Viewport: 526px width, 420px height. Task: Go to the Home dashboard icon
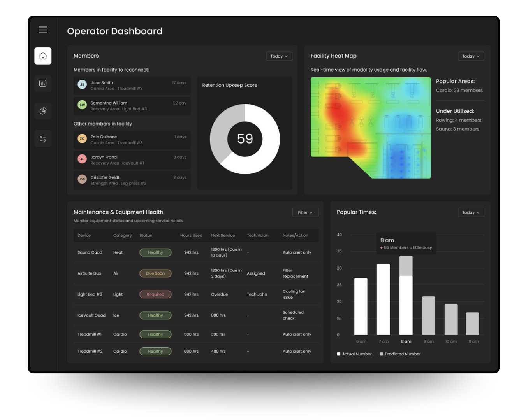point(43,56)
